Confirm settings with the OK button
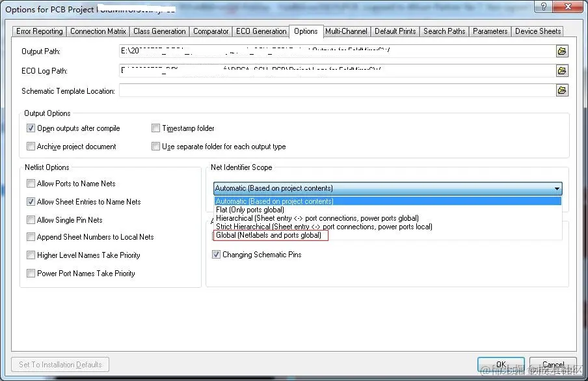The width and height of the screenshot is (588, 381). [x=501, y=364]
